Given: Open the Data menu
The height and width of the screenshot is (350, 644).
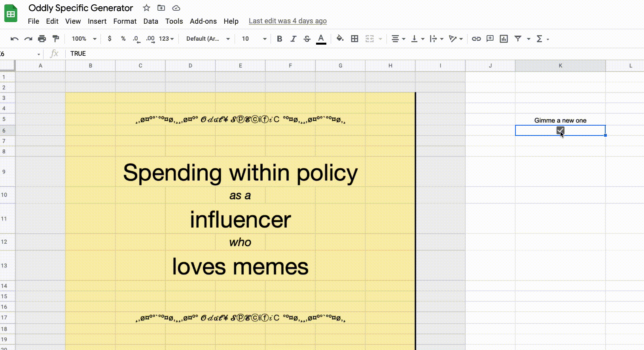Looking at the screenshot, I should 151,21.
